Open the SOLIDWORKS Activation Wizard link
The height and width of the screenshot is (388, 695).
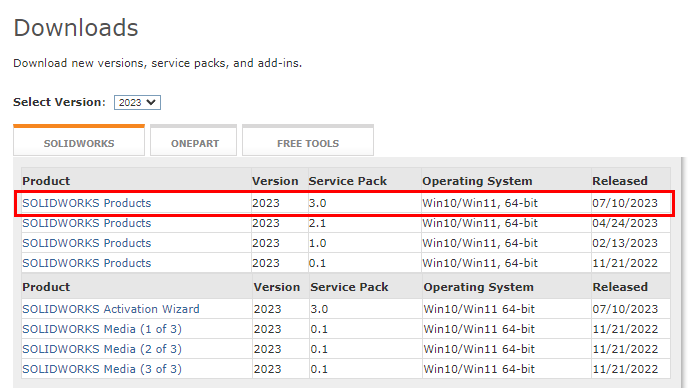pyautogui.click(x=111, y=309)
